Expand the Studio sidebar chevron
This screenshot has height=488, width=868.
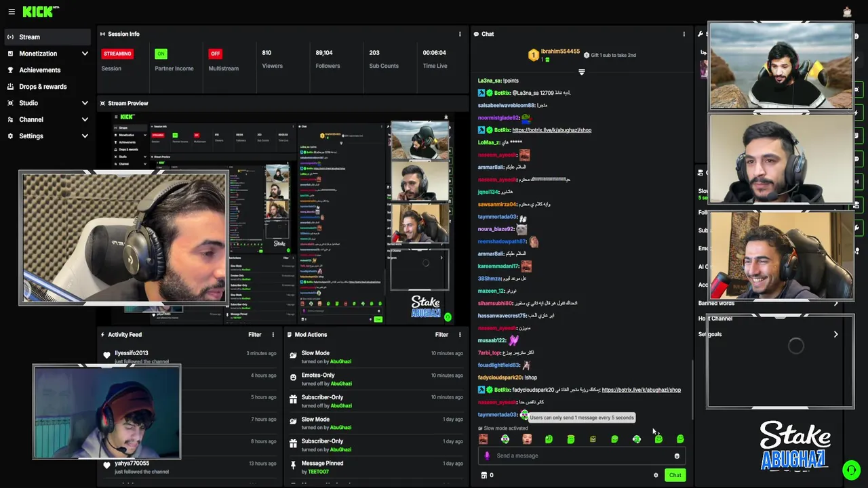pos(85,103)
